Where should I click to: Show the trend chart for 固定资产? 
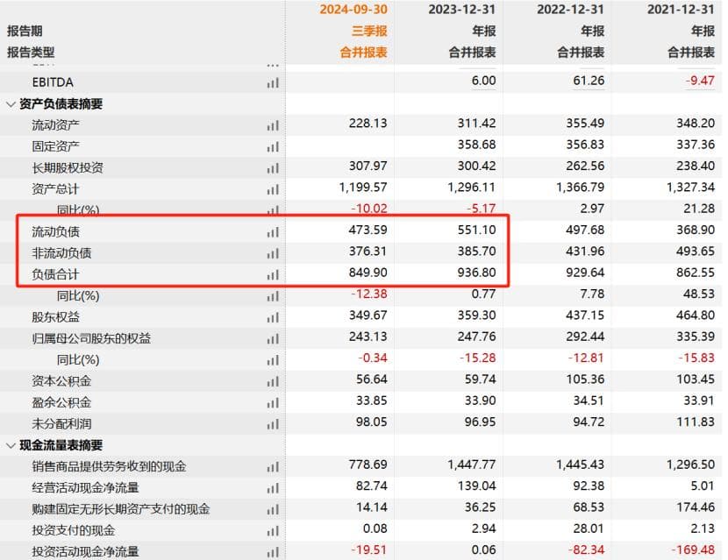pyautogui.click(x=273, y=146)
